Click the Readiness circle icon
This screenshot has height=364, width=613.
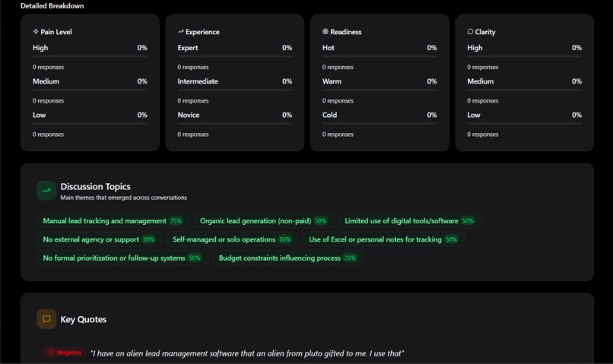[326, 32]
